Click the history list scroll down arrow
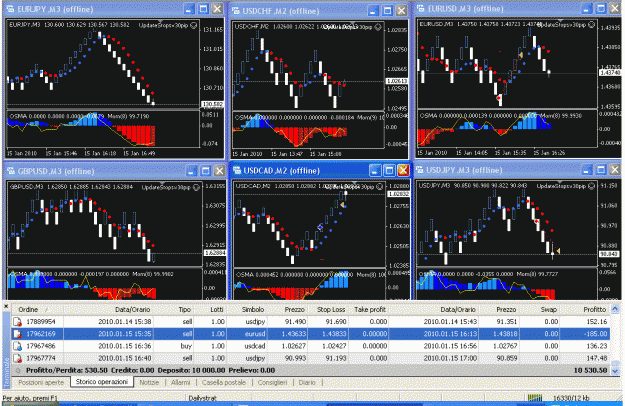 coord(615,371)
